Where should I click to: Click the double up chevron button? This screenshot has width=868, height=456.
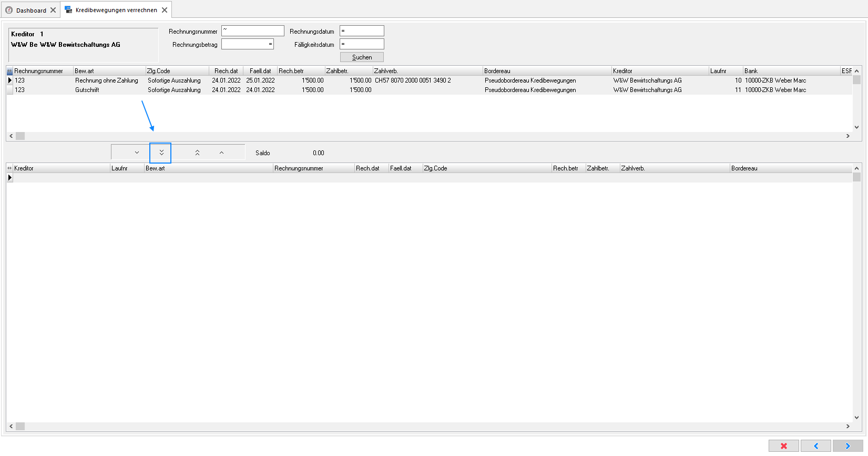point(197,153)
